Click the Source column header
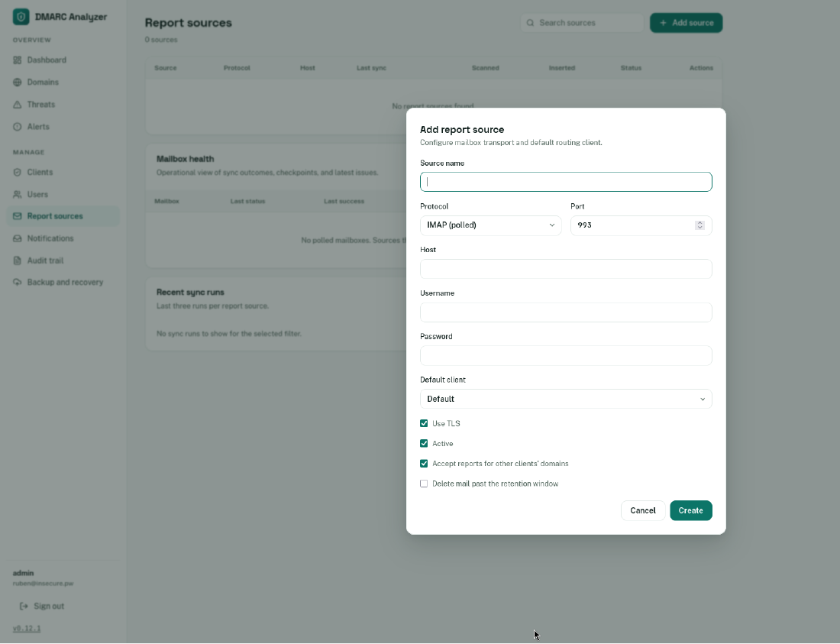Screen dimensions: 840x644 [x=166, y=68]
